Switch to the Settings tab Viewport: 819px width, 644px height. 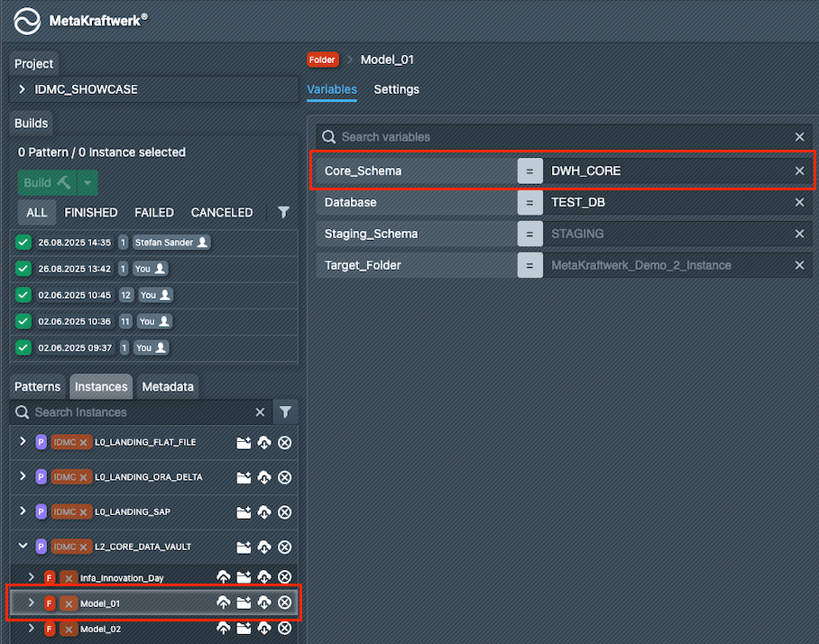(x=396, y=89)
